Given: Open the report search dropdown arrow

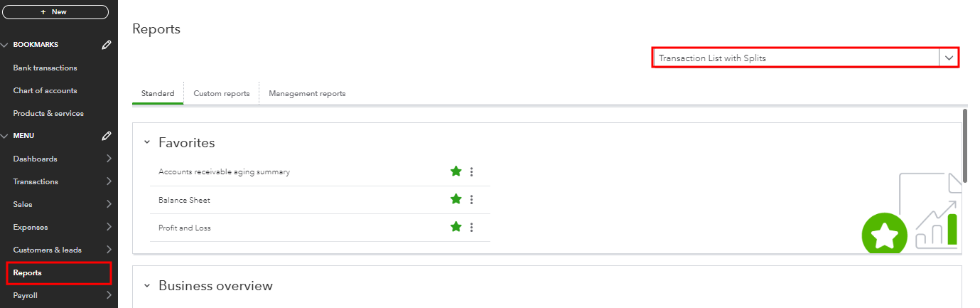Looking at the screenshot, I should (949, 58).
